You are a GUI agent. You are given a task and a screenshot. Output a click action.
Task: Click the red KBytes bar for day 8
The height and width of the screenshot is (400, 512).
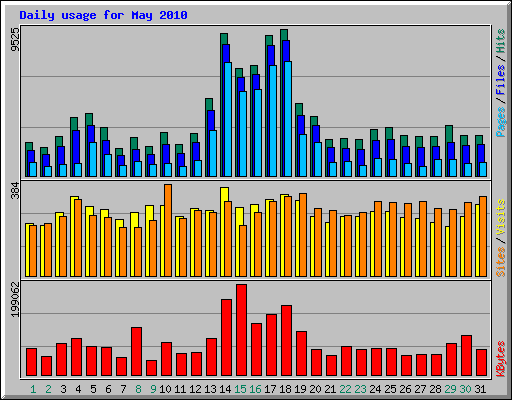click(136, 352)
